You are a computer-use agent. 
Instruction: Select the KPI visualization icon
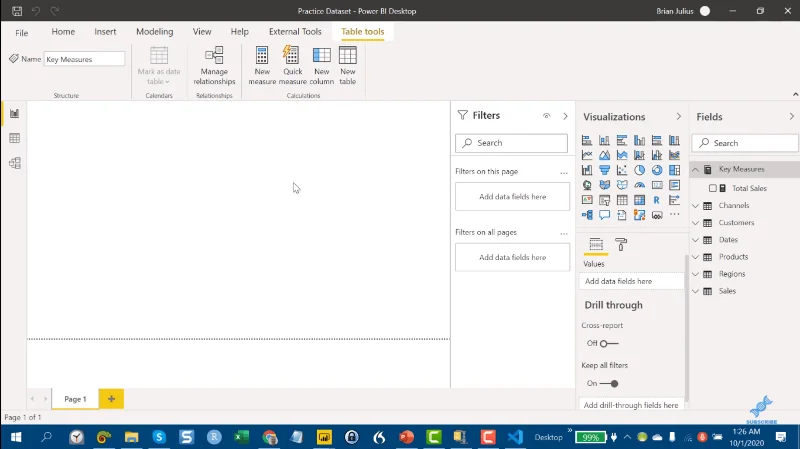[587, 200]
